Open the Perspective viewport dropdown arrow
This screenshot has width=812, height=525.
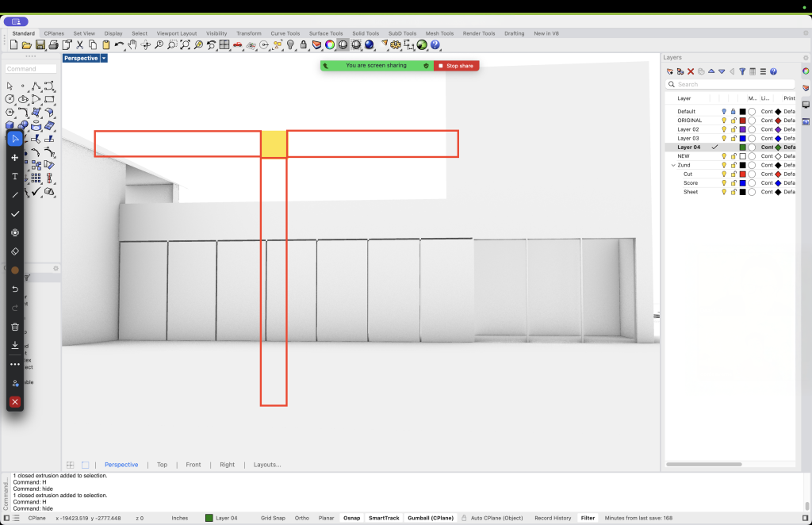coord(104,58)
